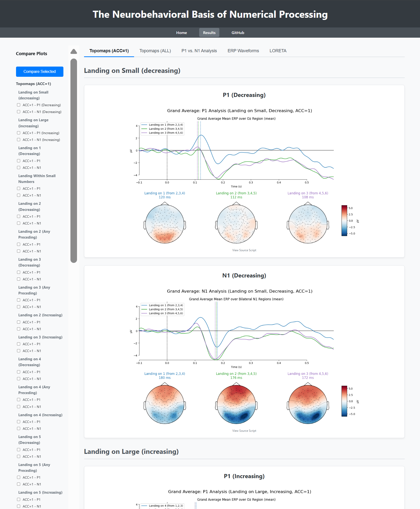The width and height of the screenshot is (420, 509).
Task: Click the Compare Selected button
Action: tap(40, 72)
